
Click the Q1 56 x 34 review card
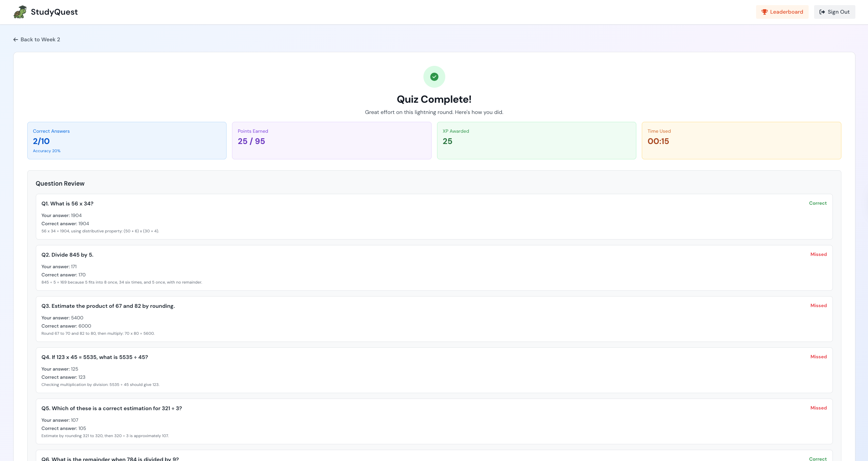point(434,217)
